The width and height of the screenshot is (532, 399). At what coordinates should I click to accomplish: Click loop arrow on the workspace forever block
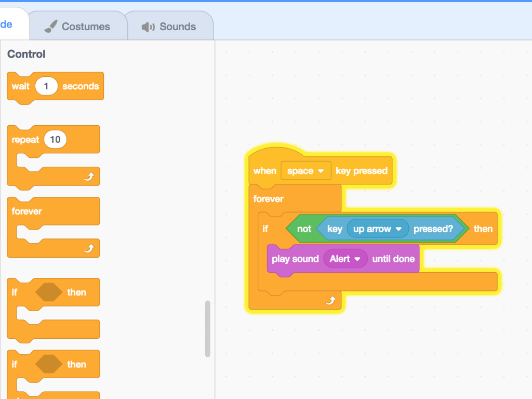click(331, 300)
